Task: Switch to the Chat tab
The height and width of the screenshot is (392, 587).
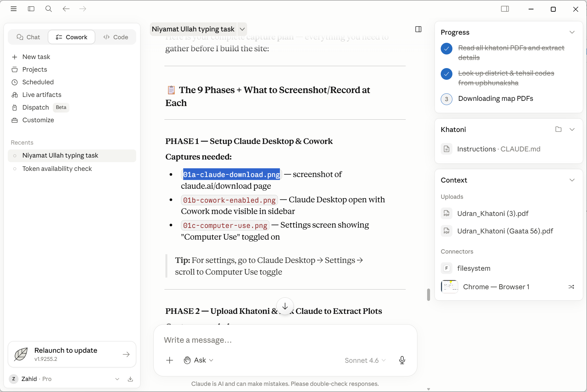Action: click(28, 37)
